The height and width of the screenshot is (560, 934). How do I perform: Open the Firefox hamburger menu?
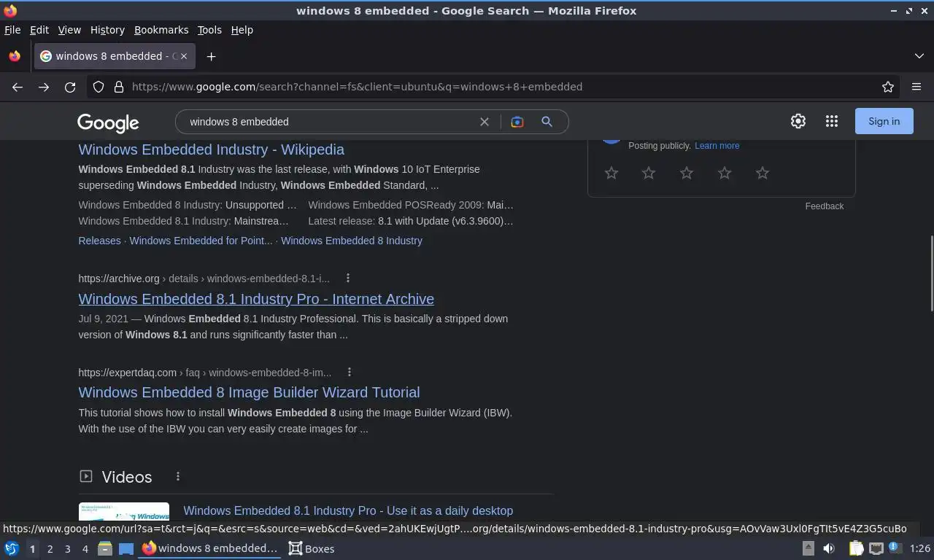coord(916,87)
